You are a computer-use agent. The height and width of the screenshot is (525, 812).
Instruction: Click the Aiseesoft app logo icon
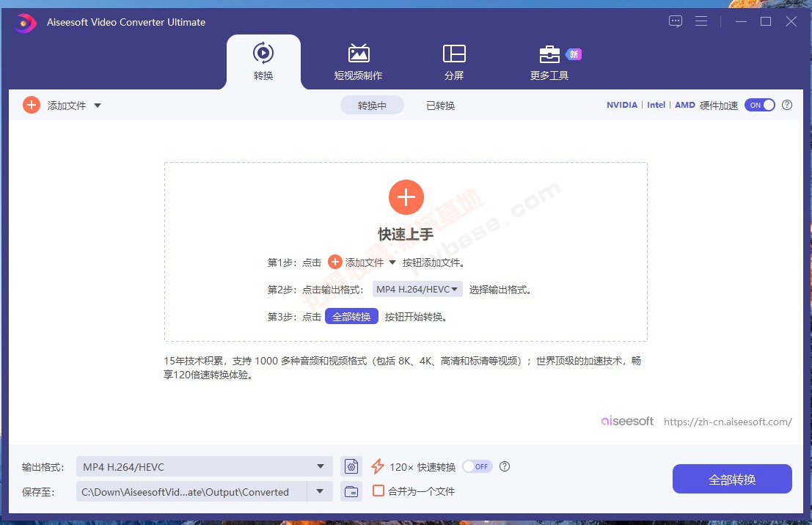(x=26, y=23)
